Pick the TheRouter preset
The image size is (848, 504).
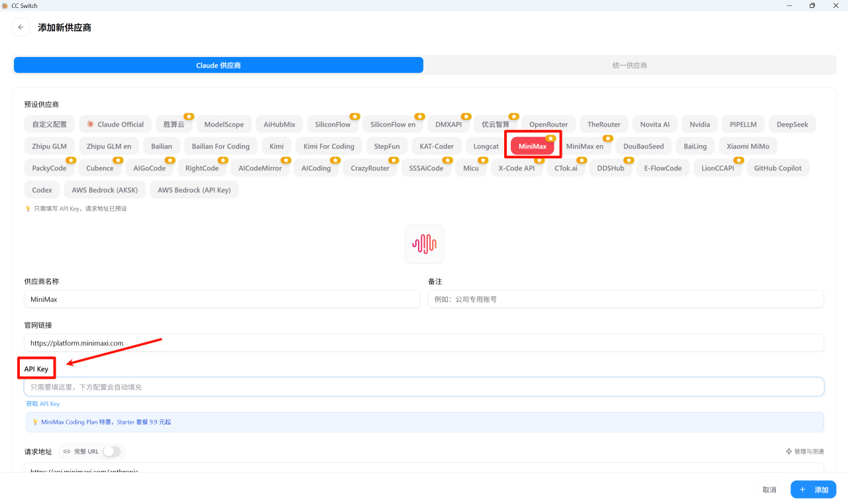(x=604, y=125)
